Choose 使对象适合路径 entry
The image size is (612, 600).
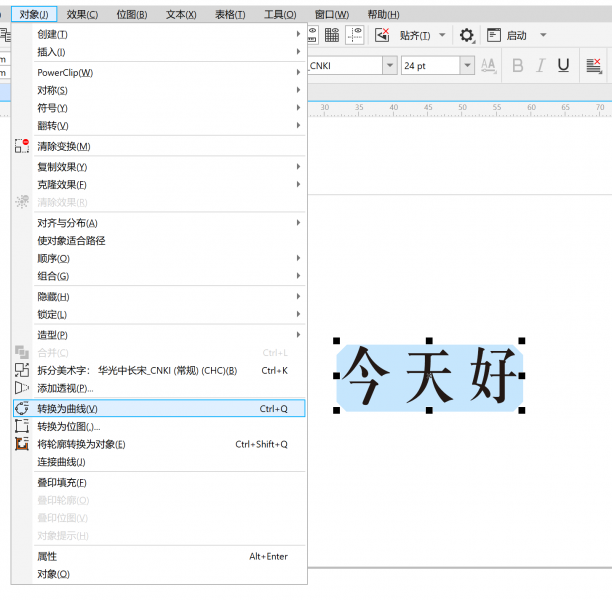tap(169, 240)
